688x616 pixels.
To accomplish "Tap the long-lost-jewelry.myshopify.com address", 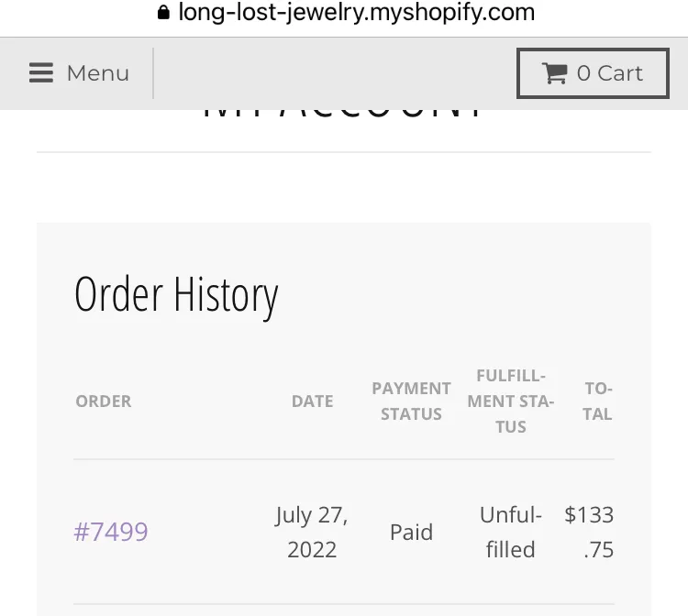I will click(x=356, y=13).
